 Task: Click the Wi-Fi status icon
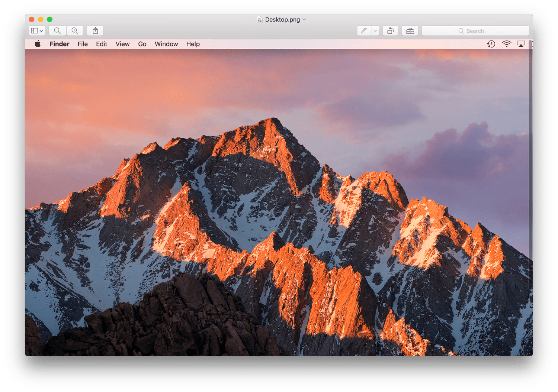[x=506, y=44]
